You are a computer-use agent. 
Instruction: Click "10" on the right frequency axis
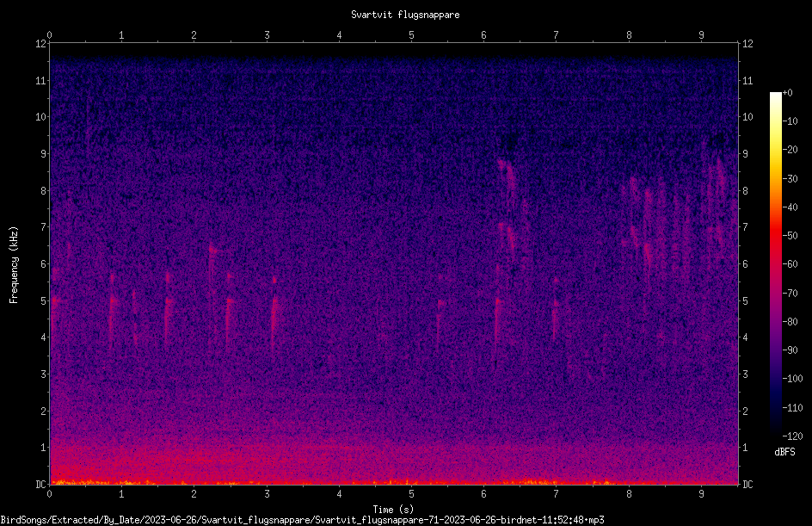coord(747,117)
